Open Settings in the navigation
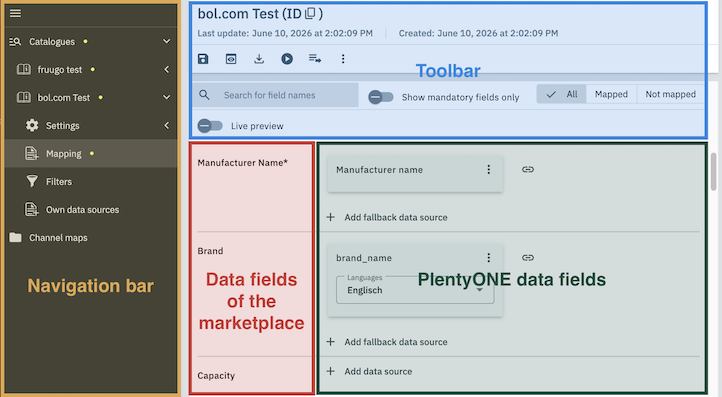The image size is (722, 397). pyautogui.click(x=63, y=126)
